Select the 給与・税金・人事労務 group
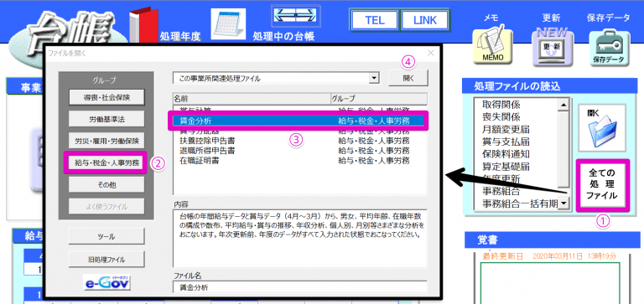Screen dimensions: 644x304 click(x=106, y=163)
